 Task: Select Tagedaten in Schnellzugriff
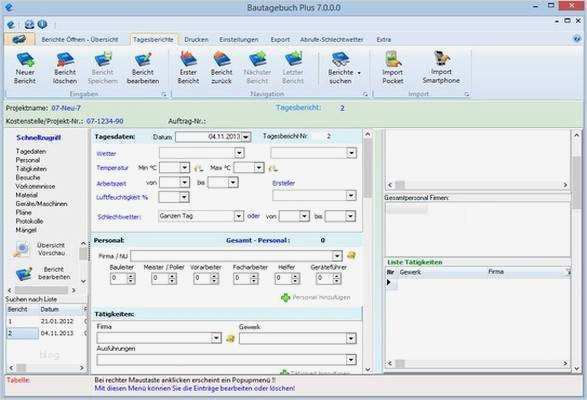tap(31, 151)
